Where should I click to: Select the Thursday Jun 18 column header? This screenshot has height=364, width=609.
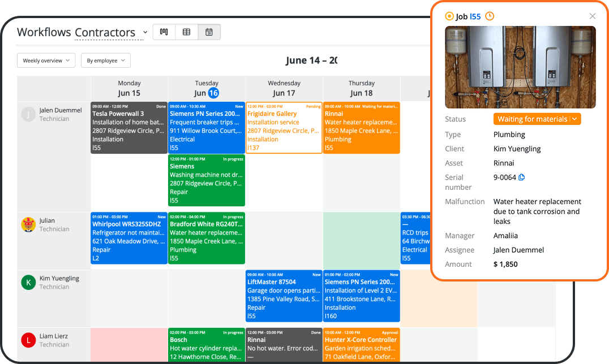tap(361, 89)
